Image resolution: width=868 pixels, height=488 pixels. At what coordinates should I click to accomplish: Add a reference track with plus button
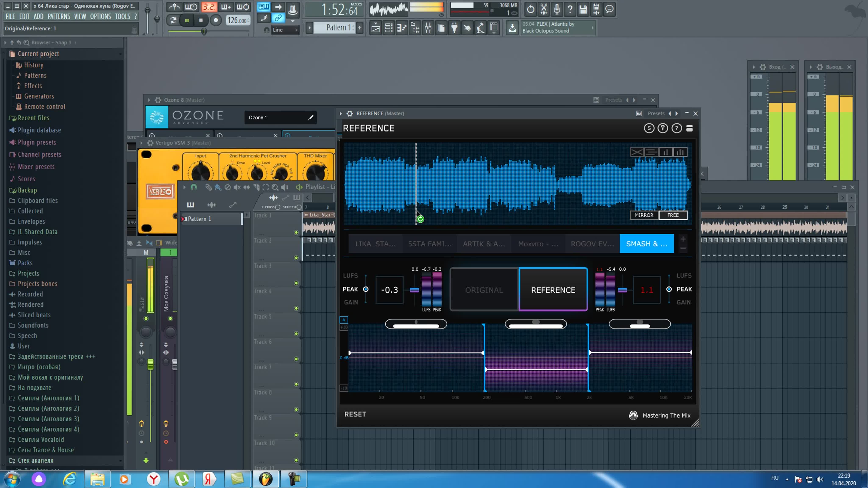(x=683, y=239)
